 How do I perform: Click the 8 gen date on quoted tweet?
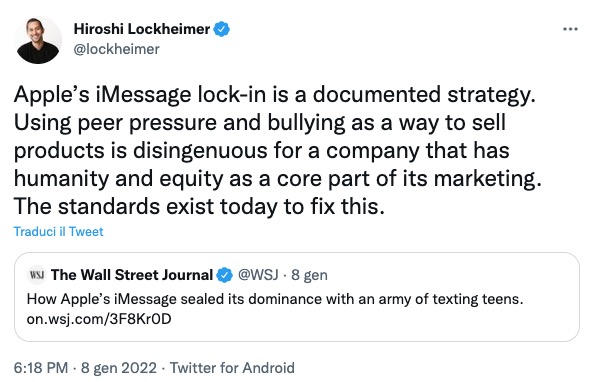(309, 275)
